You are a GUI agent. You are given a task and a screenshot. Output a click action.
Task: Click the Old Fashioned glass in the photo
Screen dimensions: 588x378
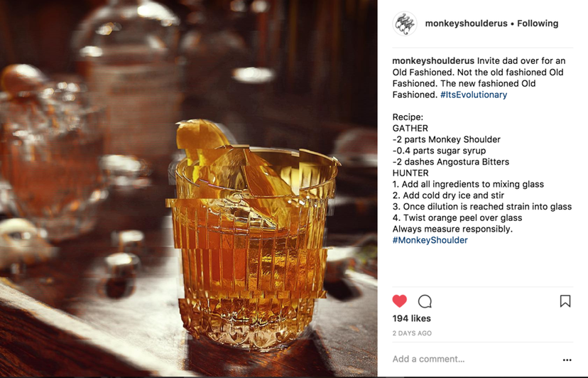point(251,248)
